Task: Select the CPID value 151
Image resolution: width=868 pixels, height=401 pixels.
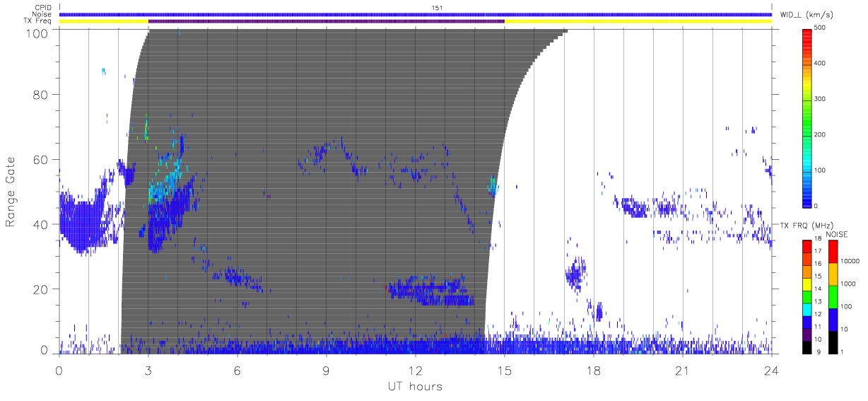Action: [437, 8]
